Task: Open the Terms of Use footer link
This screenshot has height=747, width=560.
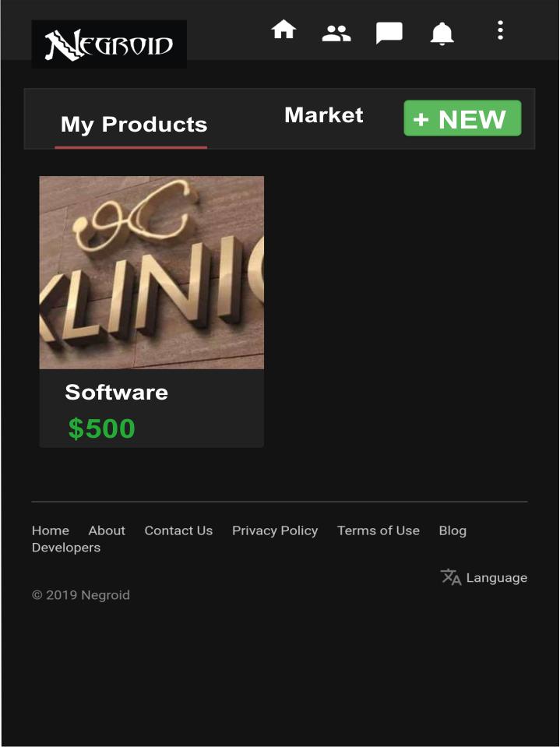Action: pos(378,530)
